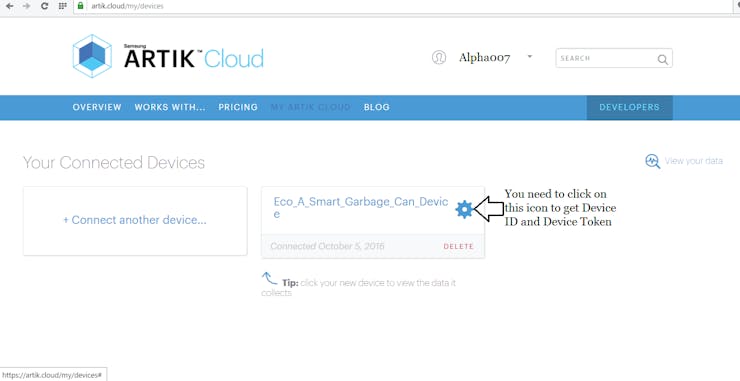This screenshot has width=740, height=381.
Task: Click the browser back arrow
Action: click(9, 6)
